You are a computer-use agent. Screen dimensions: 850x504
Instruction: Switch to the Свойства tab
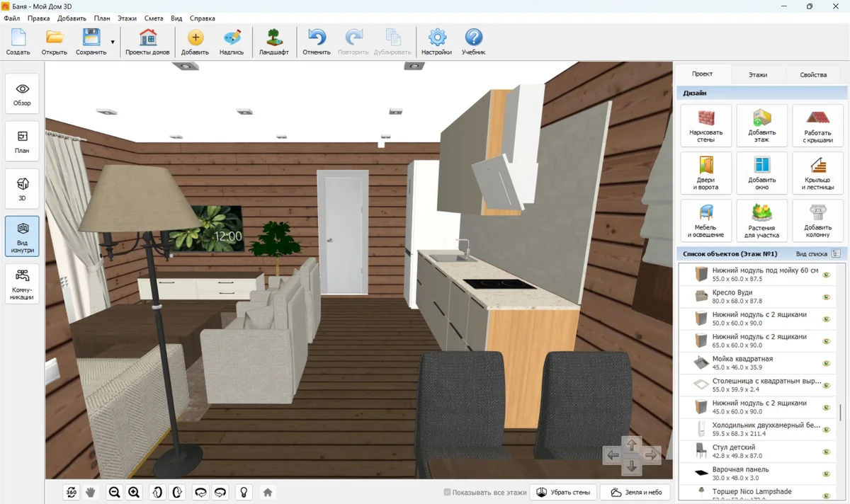812,74
